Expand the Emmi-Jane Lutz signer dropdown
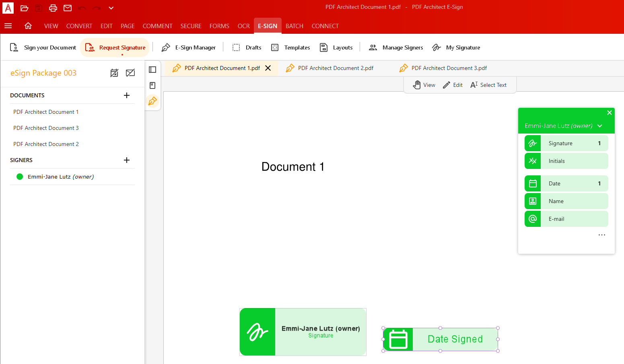 [600, 126]
